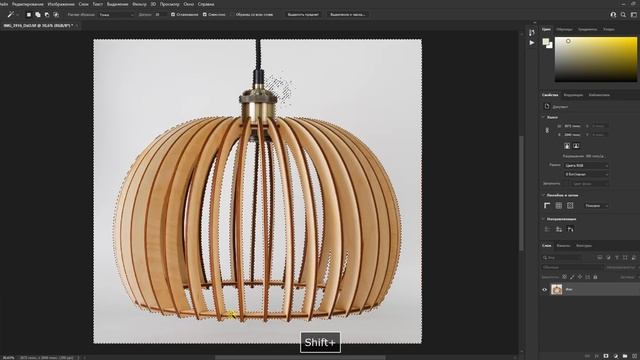Image resolution: width=640 pixels, height=360 pixels.
Task: Lock transparent pixels icon in Layers
Action: (x=564, y=277)
